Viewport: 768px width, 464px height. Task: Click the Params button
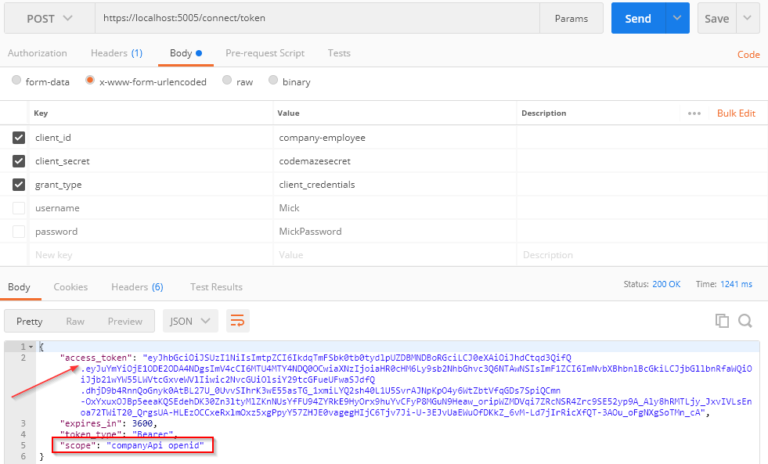(x=570, y=19)
